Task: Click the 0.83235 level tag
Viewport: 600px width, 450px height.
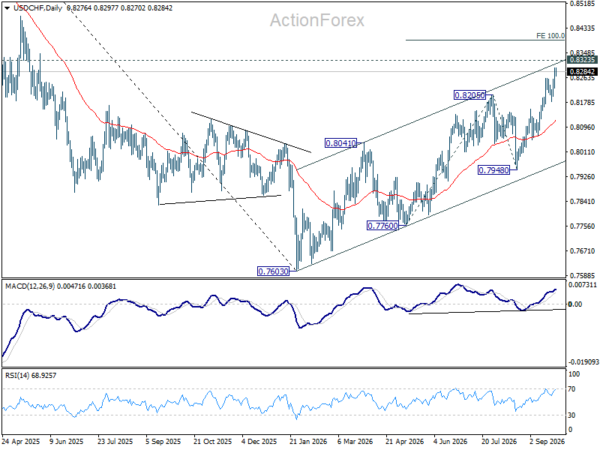Action: 582,60
